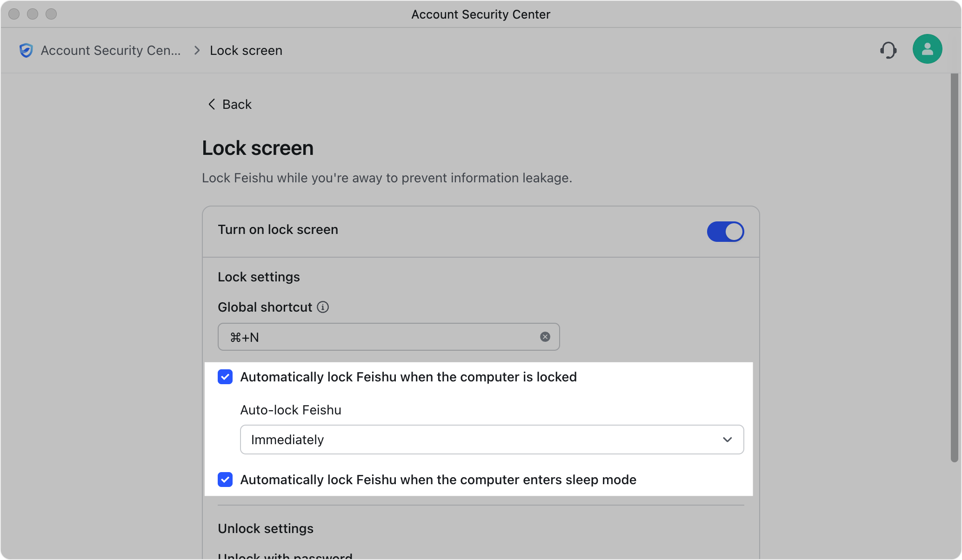Click the Back link text
962x560 pixels.
[237, 104]
